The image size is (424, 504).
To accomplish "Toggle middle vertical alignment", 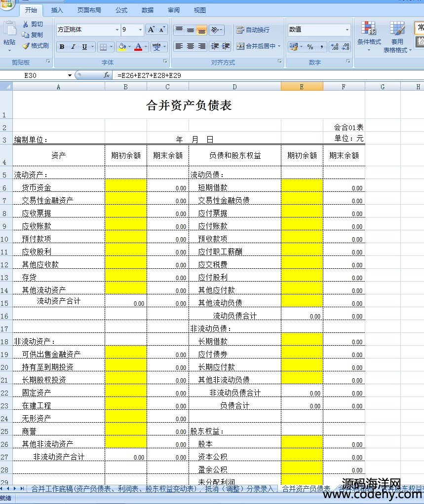I will (x=191, y=30).
